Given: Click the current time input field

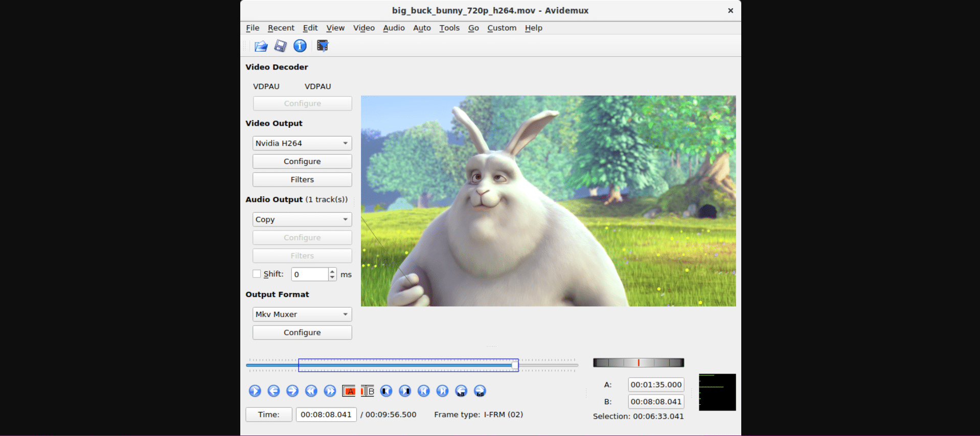Looking at the screenshot, I should [326, 415].
